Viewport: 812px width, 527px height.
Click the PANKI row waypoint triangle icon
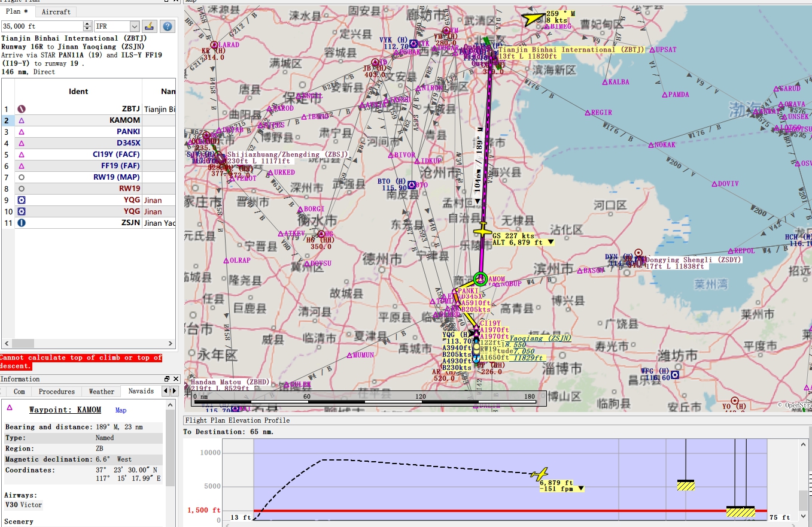22,132
